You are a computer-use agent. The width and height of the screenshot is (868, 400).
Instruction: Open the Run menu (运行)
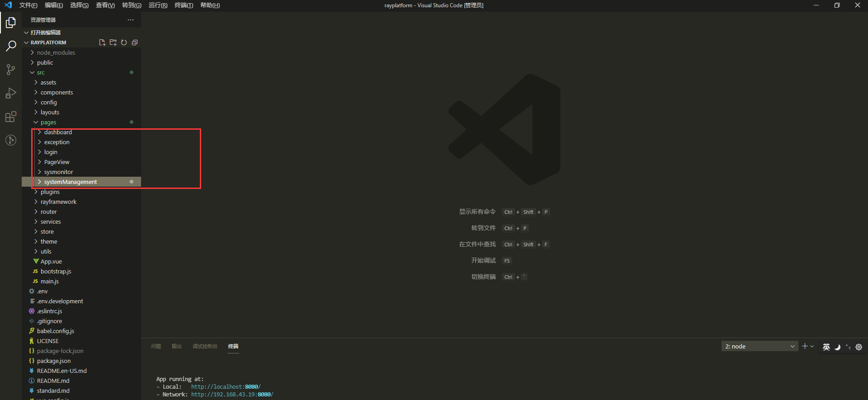[158, 5]
